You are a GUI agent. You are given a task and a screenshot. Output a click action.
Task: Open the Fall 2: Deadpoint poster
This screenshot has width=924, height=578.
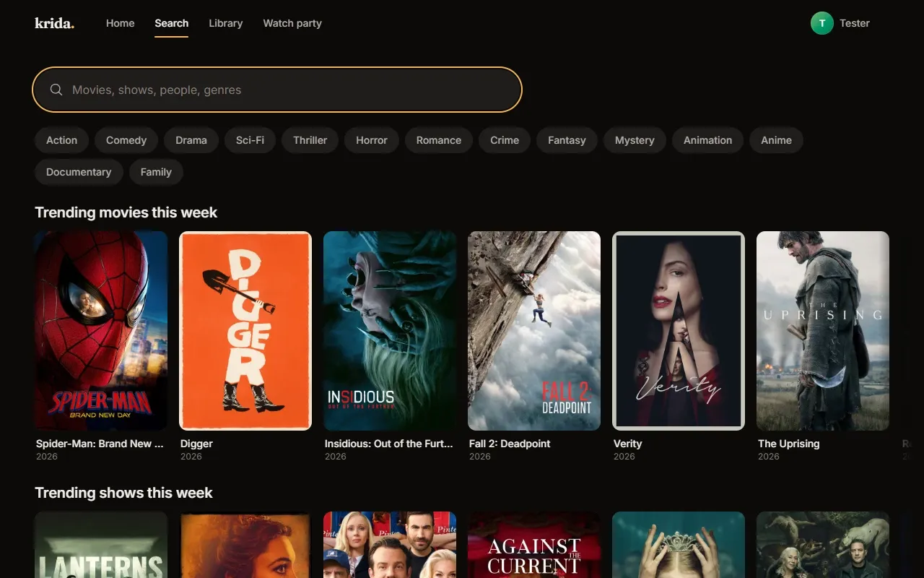[534, 331]
